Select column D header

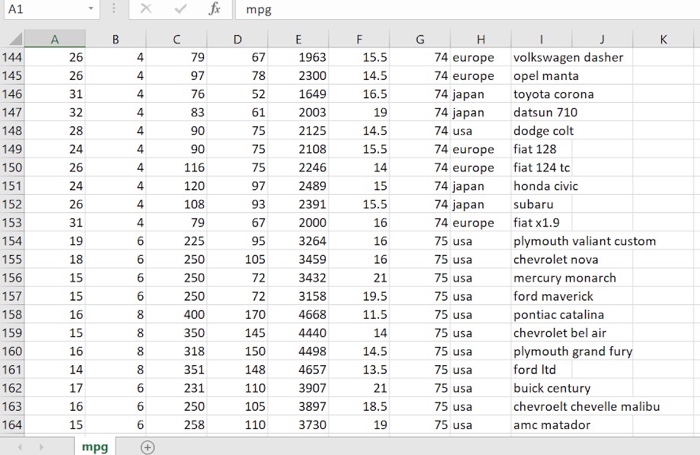237,39
